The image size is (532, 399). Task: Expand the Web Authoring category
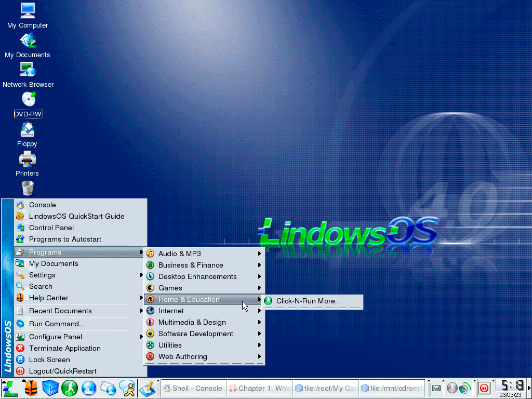pos(204,357)
